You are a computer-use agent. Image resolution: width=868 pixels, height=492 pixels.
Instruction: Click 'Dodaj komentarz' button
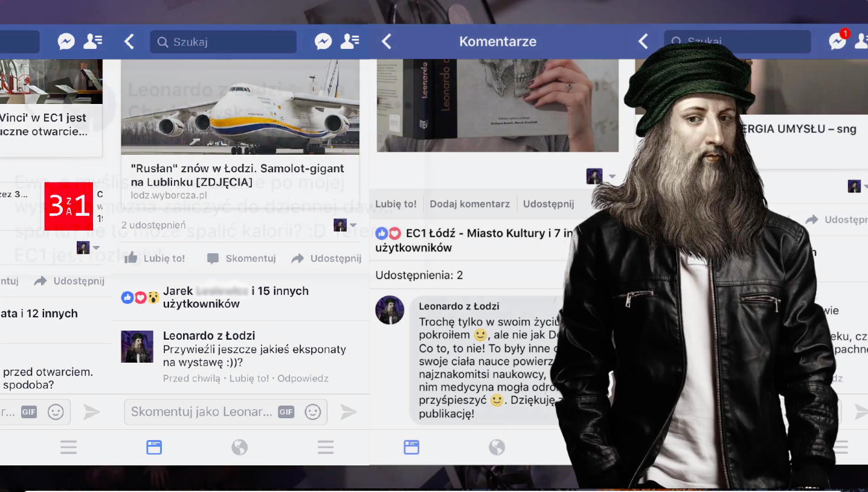point(469,204)
